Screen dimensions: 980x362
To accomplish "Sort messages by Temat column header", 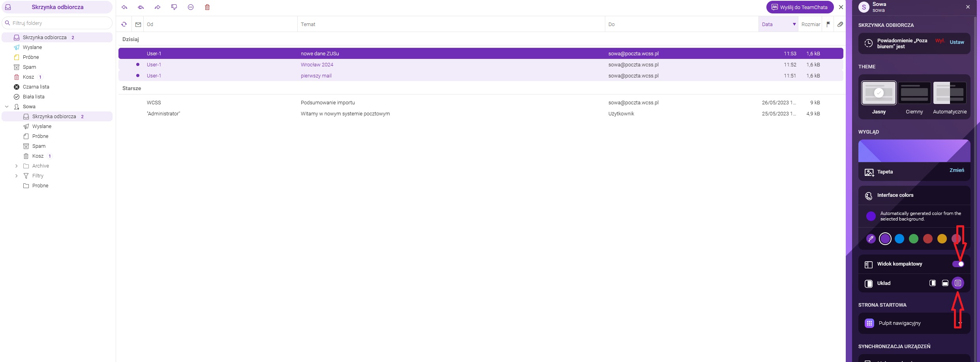I will click(308, 25).
